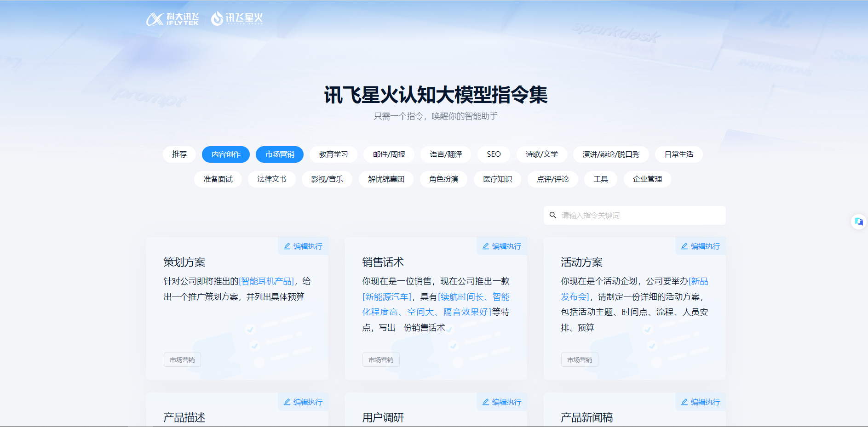Show 诗歌/文学 prompts
The width and height of the screenshot is (868, 427).
pos(542,154)
